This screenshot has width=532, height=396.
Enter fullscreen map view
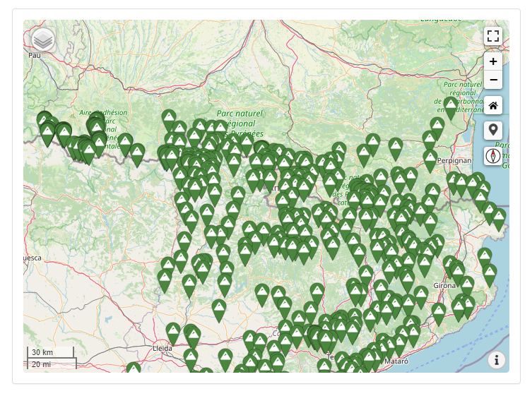point(493,36)
